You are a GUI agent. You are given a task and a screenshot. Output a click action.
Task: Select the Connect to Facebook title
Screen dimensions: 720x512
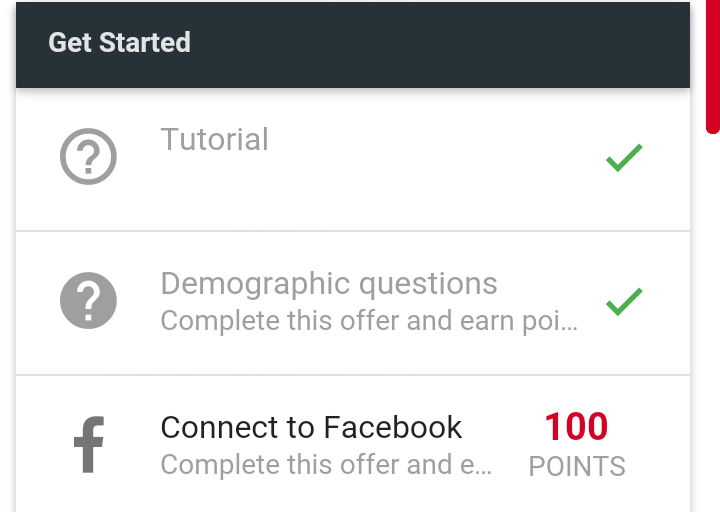pyautogui.click(x=311, y=428)
